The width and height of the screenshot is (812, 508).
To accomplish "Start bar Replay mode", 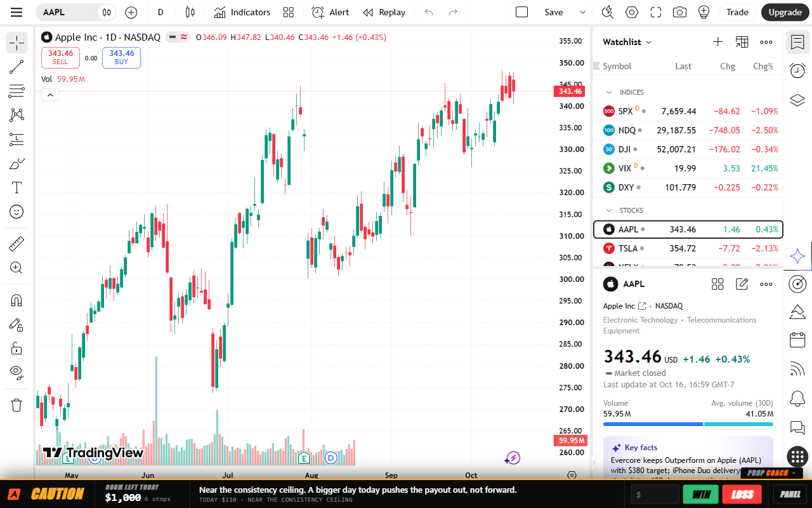I will coord(384,12).
